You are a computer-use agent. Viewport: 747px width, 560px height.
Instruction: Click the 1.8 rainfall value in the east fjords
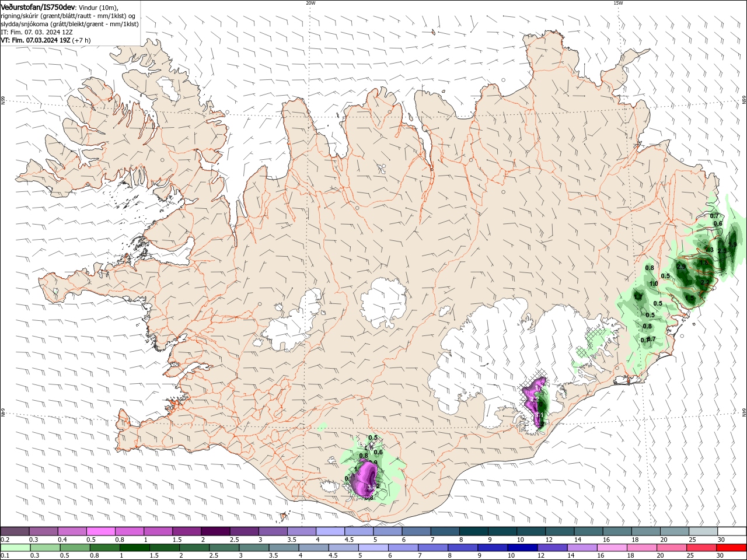(703, 263)
